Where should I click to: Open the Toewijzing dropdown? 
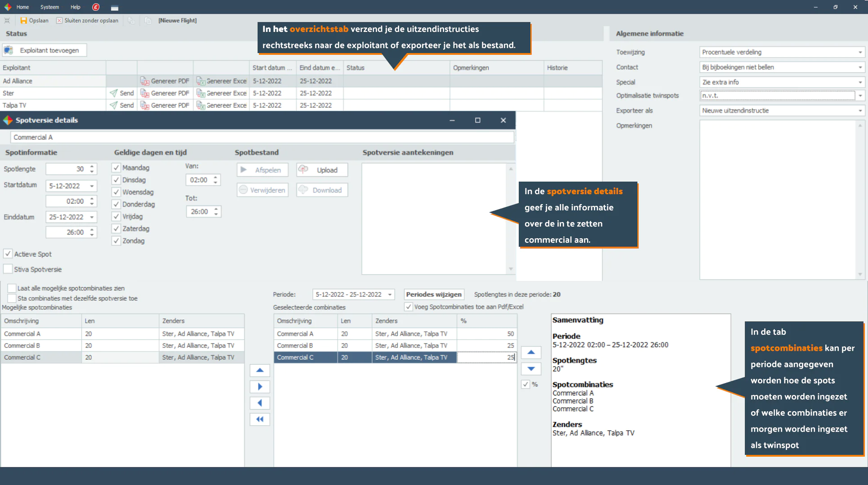860,52
